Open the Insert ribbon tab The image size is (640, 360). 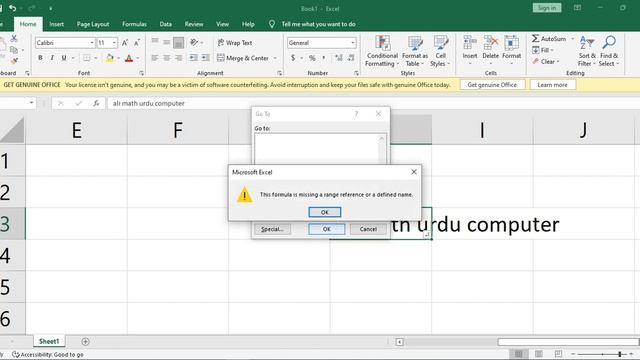click(56, 24)
